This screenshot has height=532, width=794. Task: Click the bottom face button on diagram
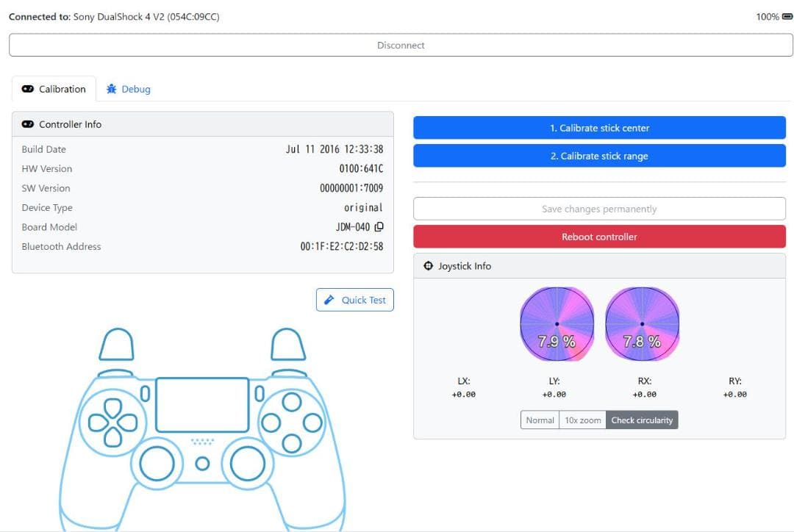(292, 443)
